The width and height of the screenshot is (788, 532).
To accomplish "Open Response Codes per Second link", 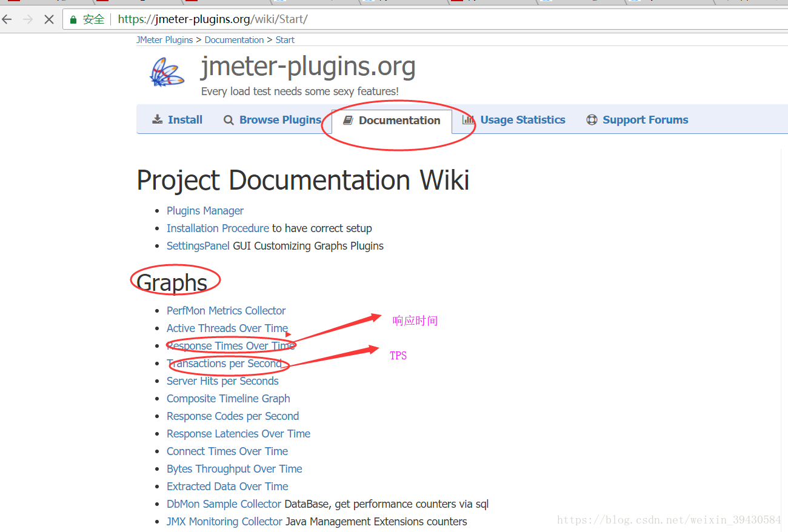I will (x=233, y=416).
